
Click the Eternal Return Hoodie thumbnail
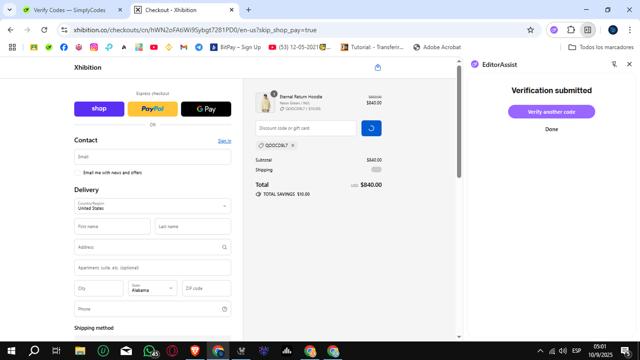pyautogui.click(x=265, y=102)
